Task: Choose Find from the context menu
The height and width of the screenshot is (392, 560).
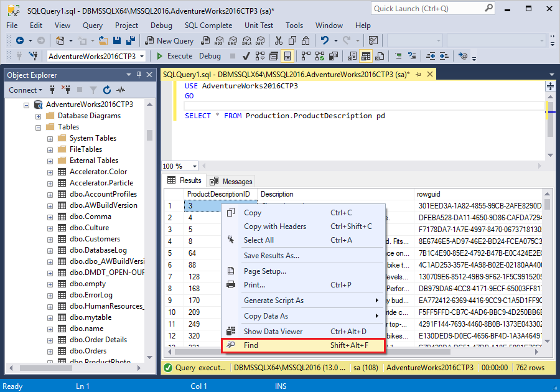Action: tap(303, 345)
